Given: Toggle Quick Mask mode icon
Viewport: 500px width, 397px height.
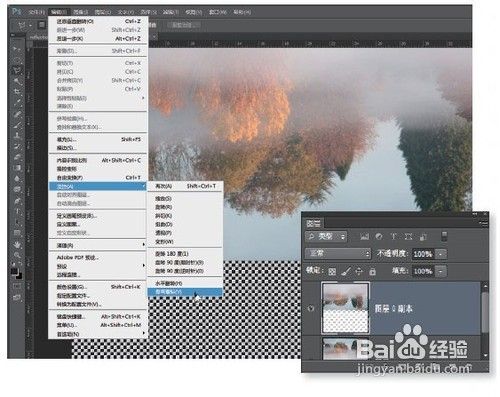Looking at the screenshot, I should coord(17,287).
